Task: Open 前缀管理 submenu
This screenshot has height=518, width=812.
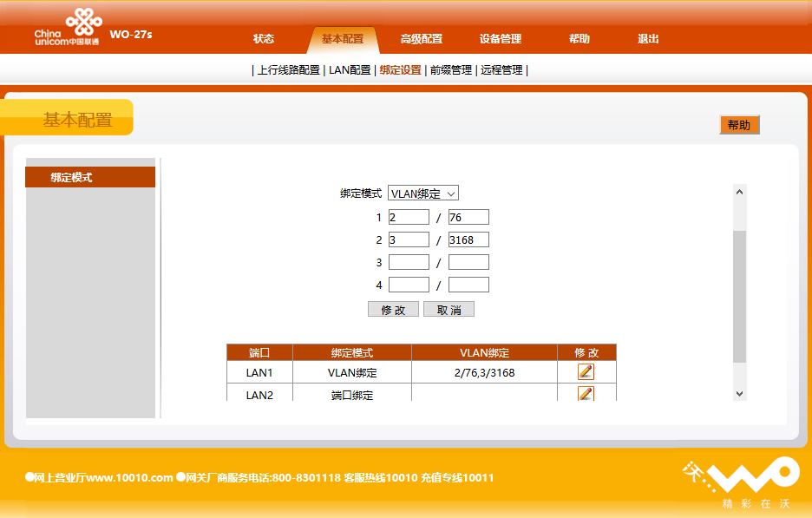Action: [x=451, y=70]
